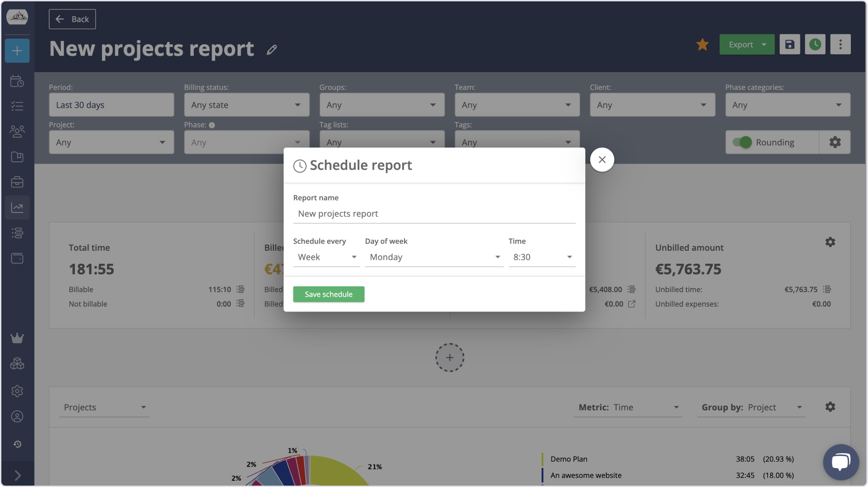Open the green clock schedule icon
The height and width of the screenshot is (487, 868).
(815, 44)
